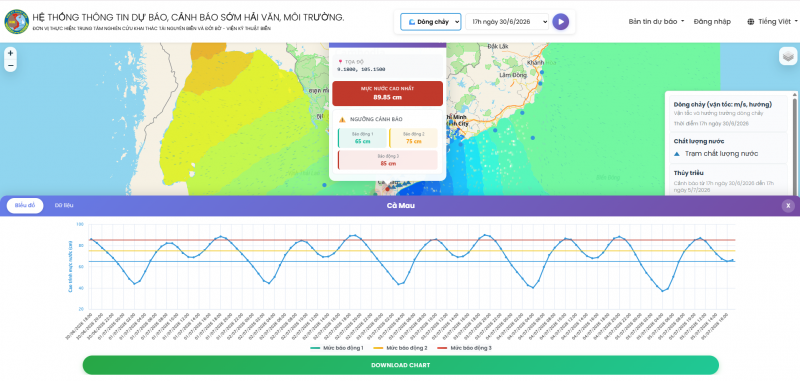Screen dimensions: 800x381
Task: Click the Báo động 3 85 cm card
Action: click(x=388, y=160)
